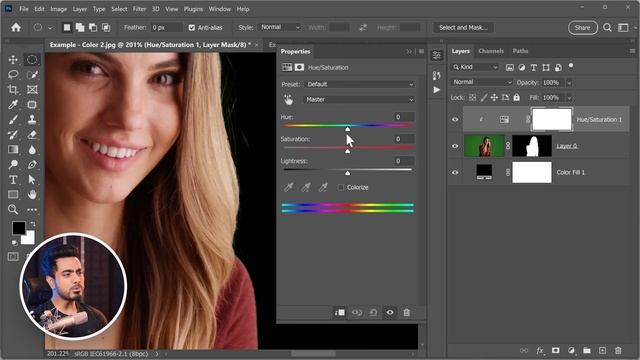Screen dimensions: 640x360
Task: Open the Filter menu
Action: pyautogui.click(x=139, y=9)
